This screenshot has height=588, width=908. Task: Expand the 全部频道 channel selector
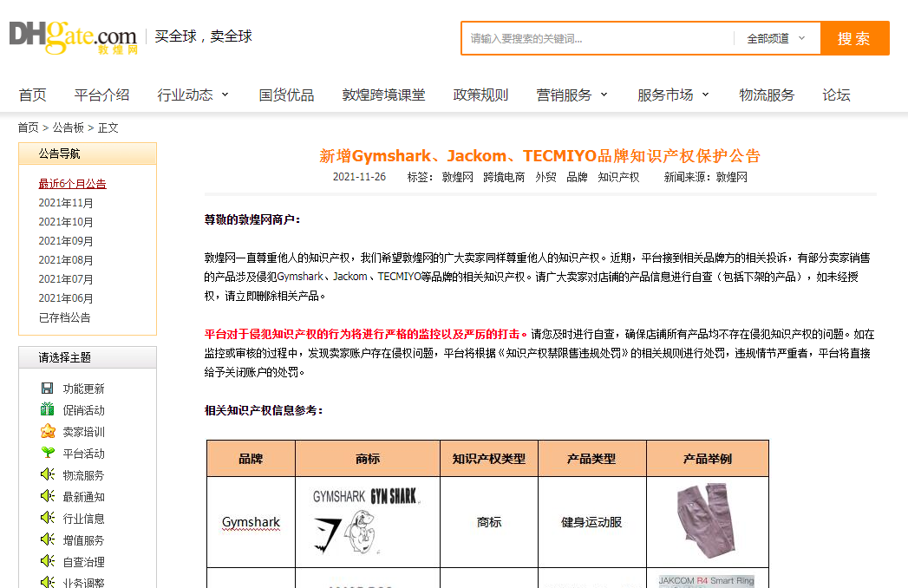pyautogui.click(x=773, y=37)
